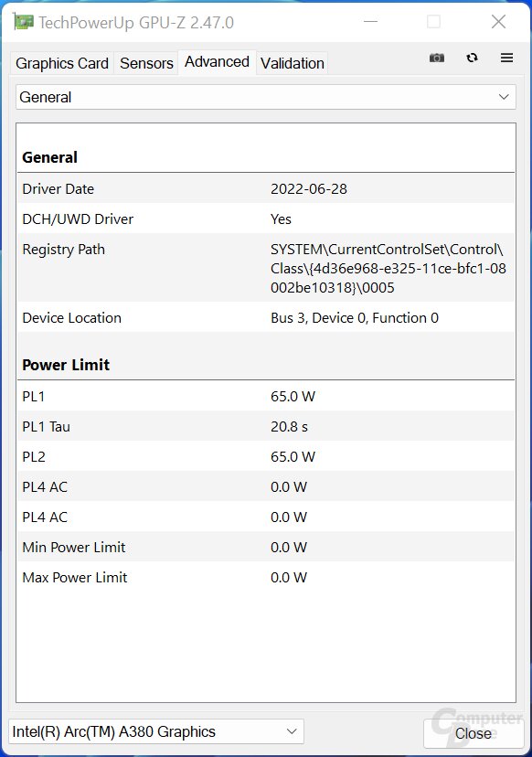Switch to the Graphics Card tab
Image resolution: width=532 pixels, height=757 pixels.
tap(62, 63)
